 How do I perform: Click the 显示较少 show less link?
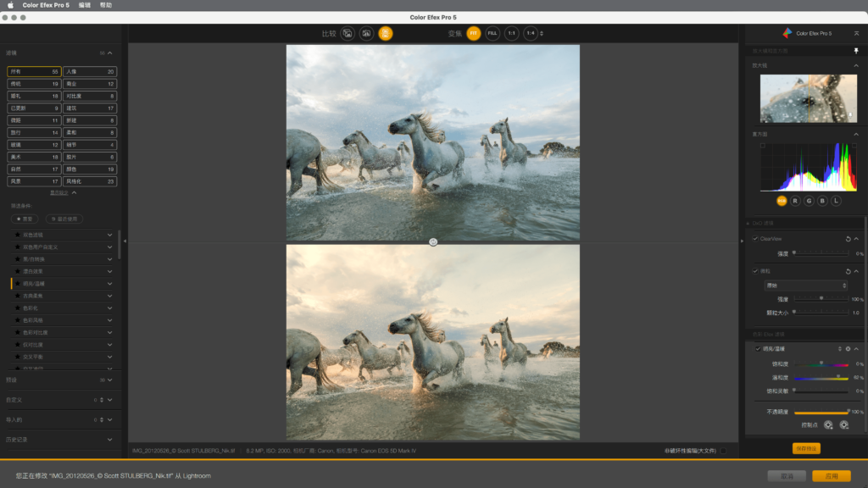coord(59,192)
